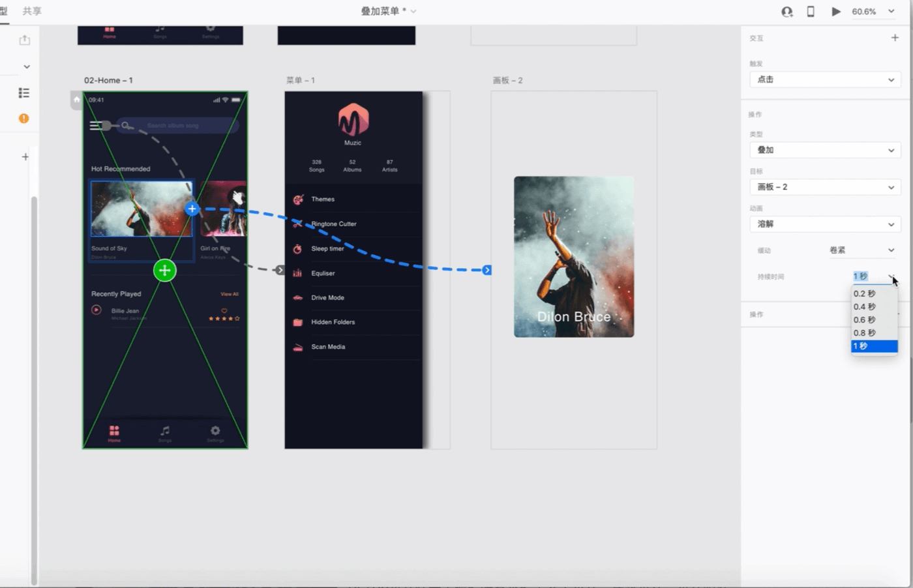
Task: Click the Muzic logo in menu artboard
Action: (x=353, y=120)
